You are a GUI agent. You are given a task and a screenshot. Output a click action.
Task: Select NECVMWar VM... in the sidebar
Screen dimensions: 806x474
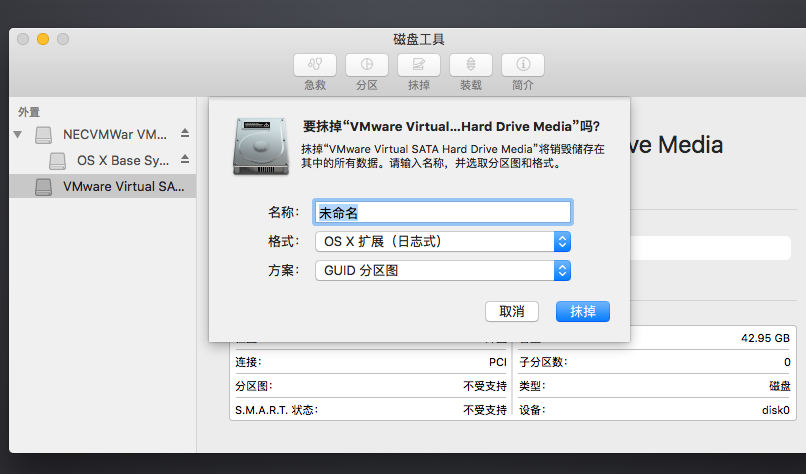(x=115, y=134)
